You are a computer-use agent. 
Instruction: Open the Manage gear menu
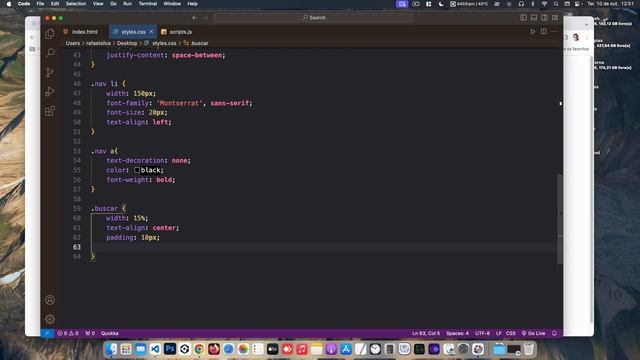tap(50, 319)
